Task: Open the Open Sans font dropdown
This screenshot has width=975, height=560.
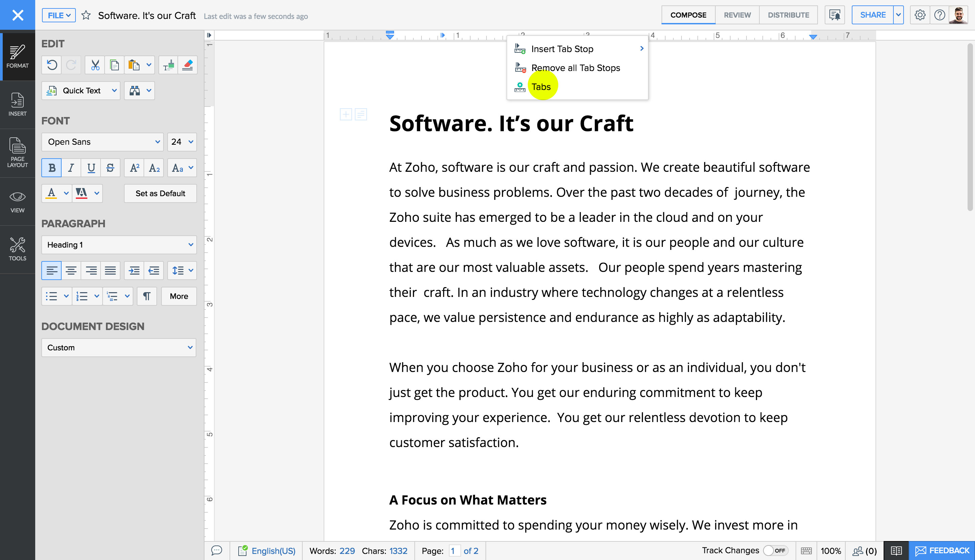Action: 102,142
